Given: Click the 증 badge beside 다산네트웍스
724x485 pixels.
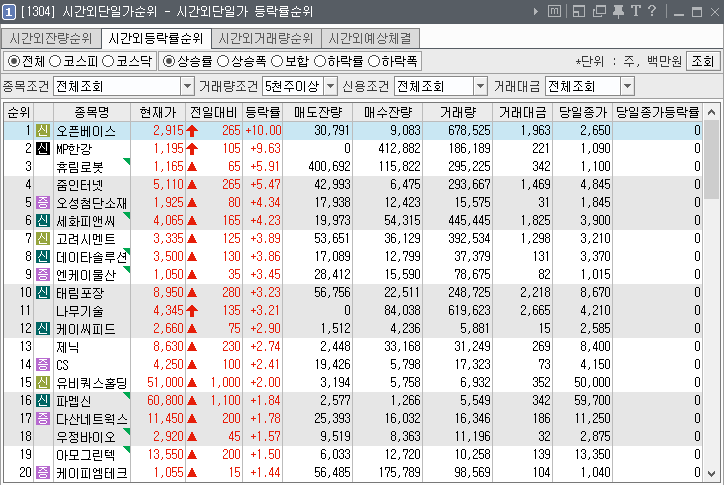Looking at the screenshot, I should [x=43, y=418].
